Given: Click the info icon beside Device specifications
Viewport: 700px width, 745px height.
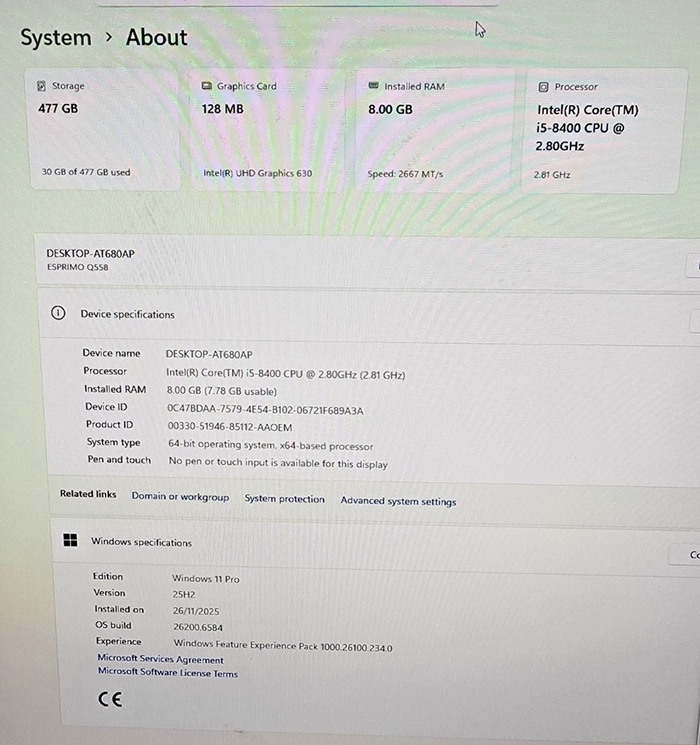Looking at the screenshot, I should point(58,313).
